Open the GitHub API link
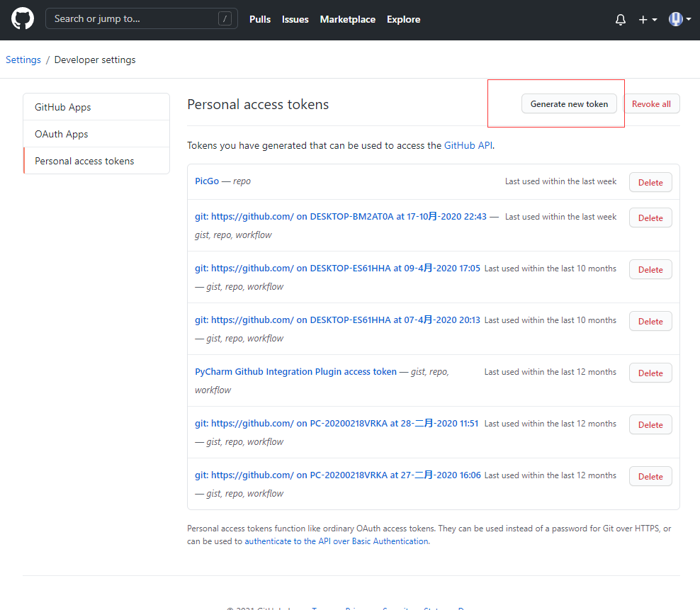 pyautogui.click(x=468, y=145)
